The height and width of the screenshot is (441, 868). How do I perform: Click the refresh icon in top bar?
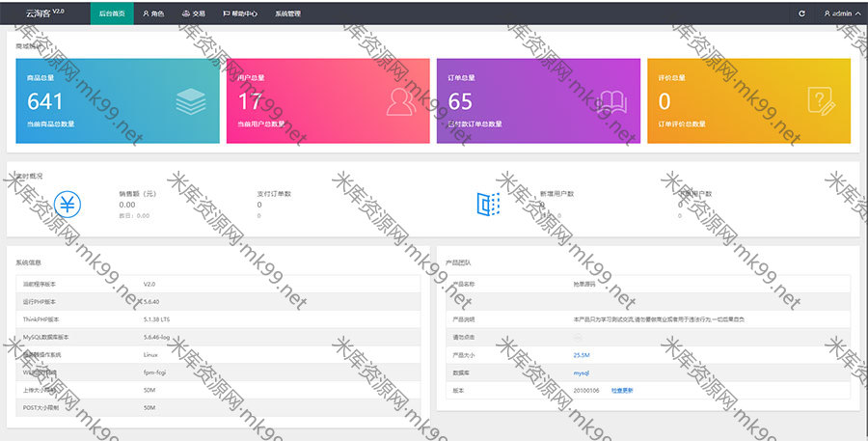pyautogui.click(x=801, y=14)
